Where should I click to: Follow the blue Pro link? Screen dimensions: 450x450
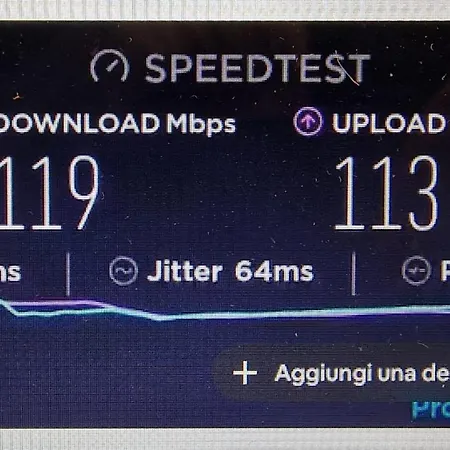click(431, 409)
